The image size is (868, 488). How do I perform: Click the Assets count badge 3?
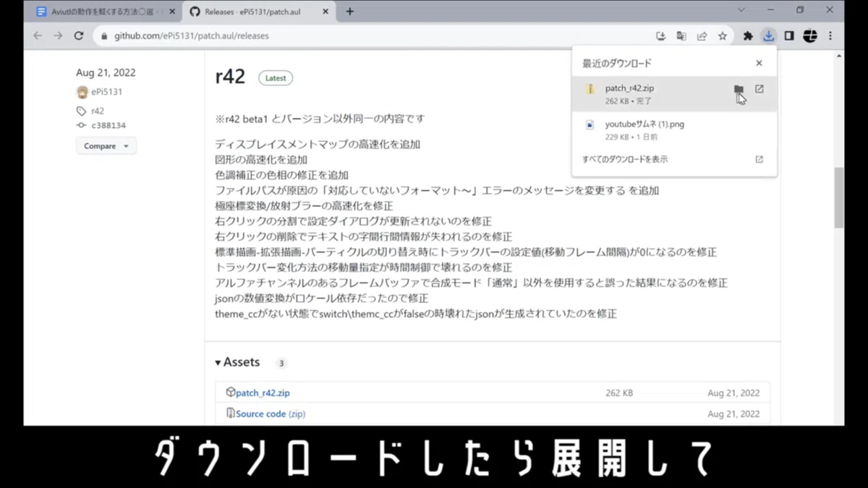[x=281, y=363]
